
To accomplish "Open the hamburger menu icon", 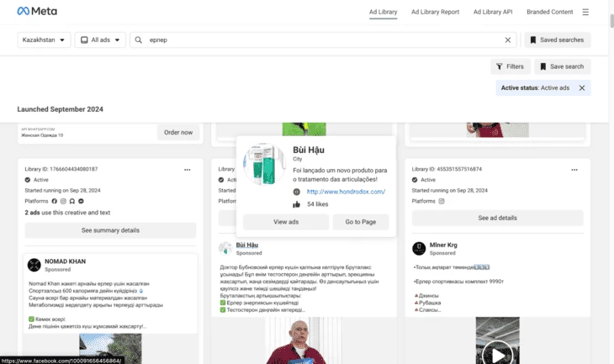I will click(585, 12).
